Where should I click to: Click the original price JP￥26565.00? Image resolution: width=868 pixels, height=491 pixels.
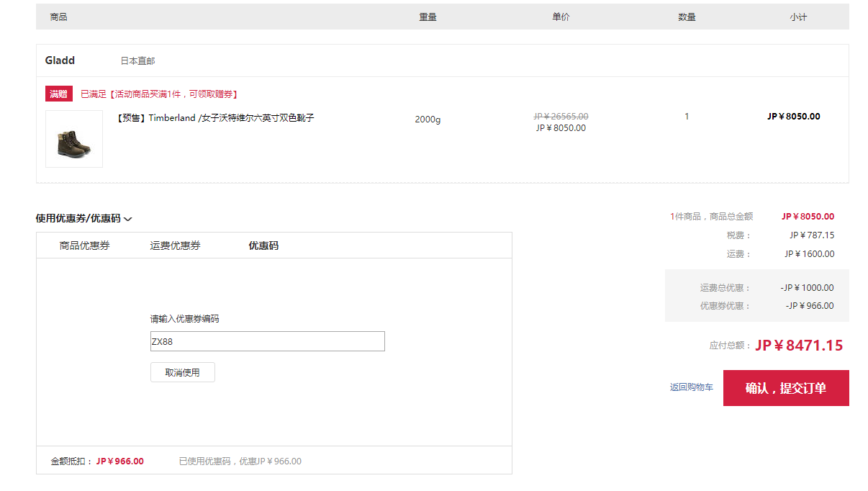(561, 116)
